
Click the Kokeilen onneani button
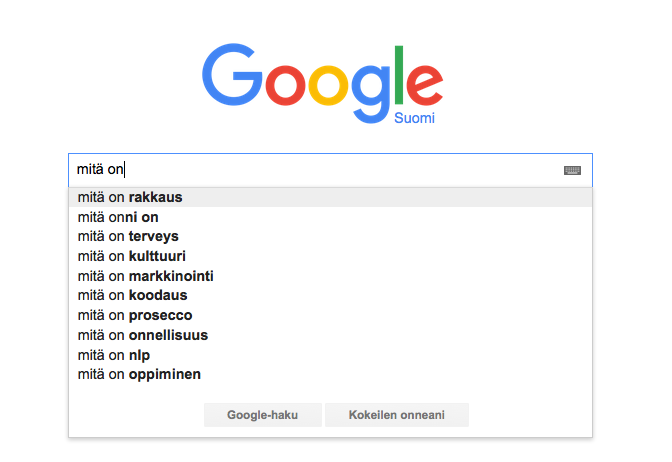[x=397, y=415]
